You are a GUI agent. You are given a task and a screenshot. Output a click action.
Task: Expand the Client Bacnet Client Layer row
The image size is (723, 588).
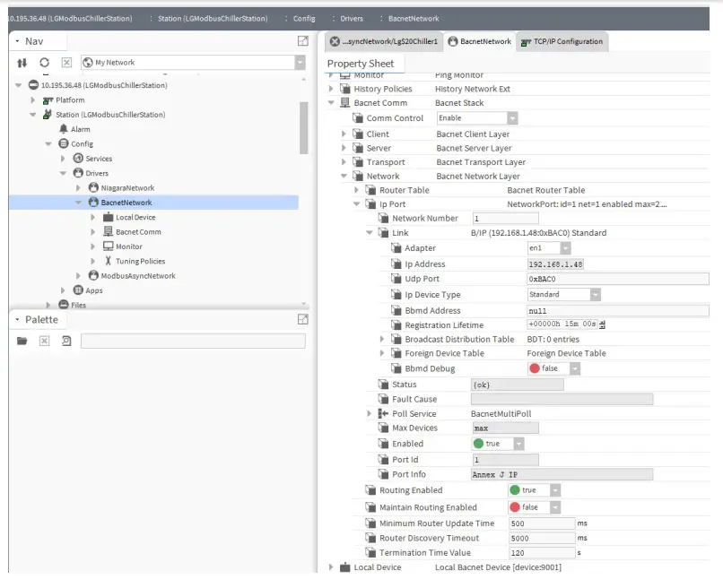pos(344,134)
